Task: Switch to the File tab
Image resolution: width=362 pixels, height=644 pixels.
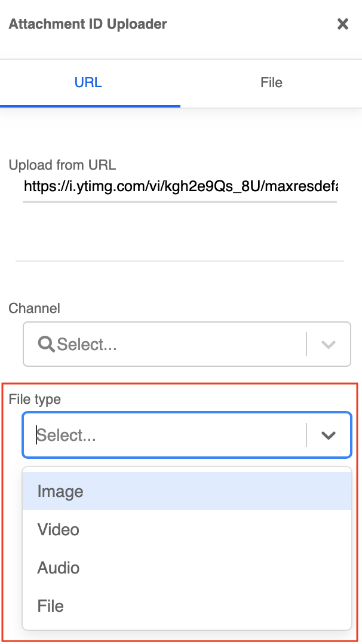Action: point(271,82)
